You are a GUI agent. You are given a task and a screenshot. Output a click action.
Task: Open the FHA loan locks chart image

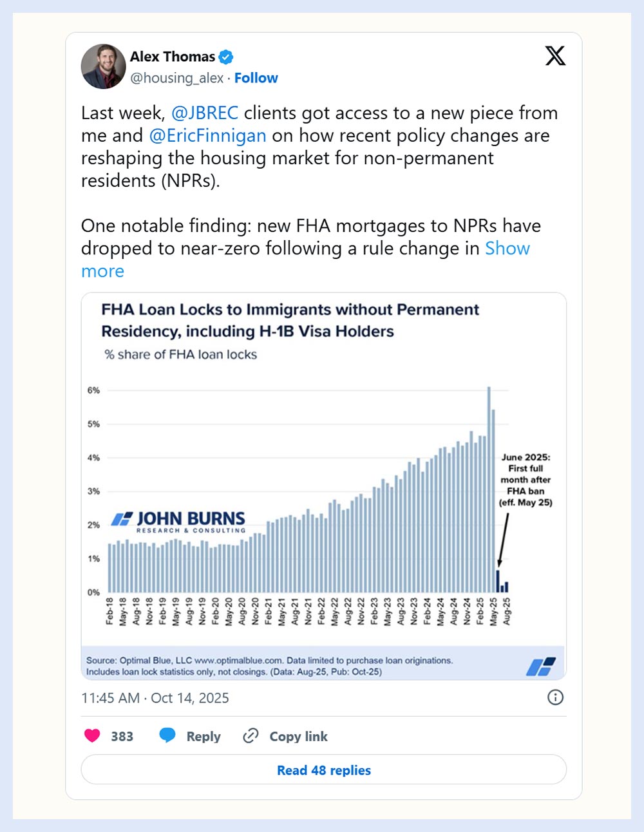click(323, 486)
